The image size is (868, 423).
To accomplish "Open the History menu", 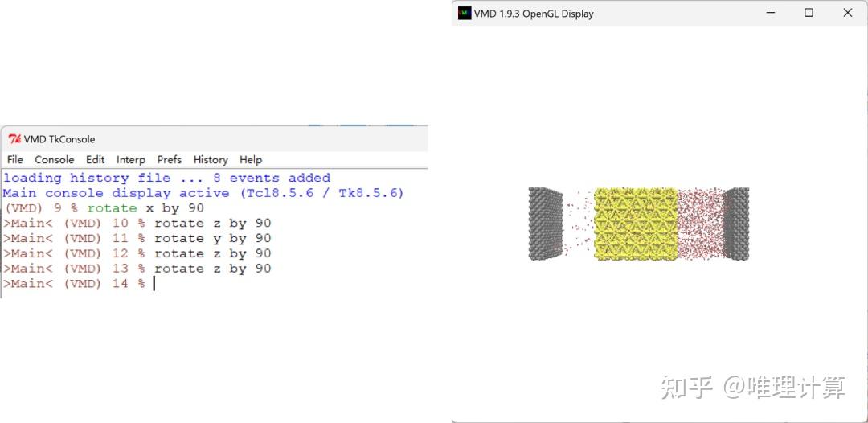I will point(211,159).
